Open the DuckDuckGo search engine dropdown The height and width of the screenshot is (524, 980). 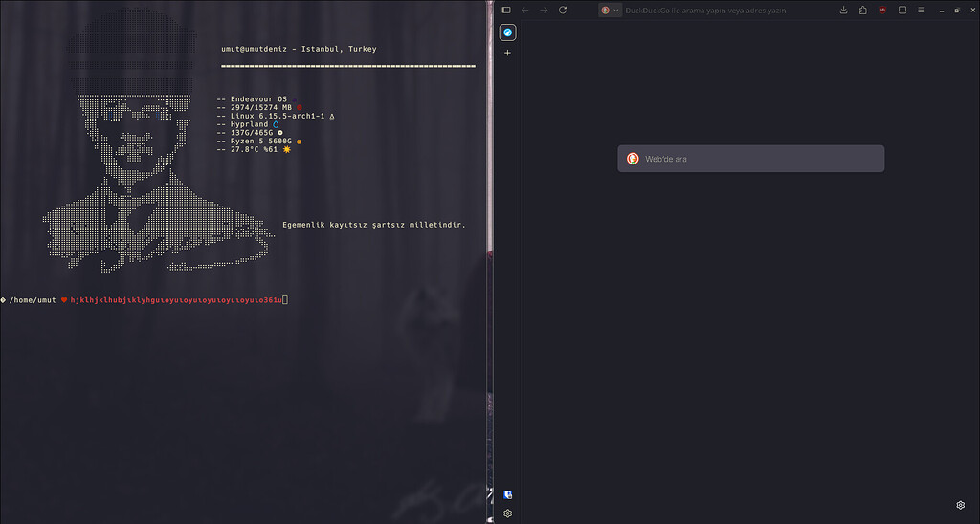click(610, 10)
